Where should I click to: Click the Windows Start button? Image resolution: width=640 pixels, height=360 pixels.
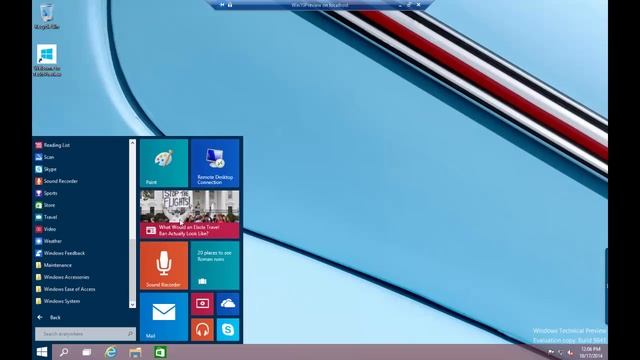[42, 352]
